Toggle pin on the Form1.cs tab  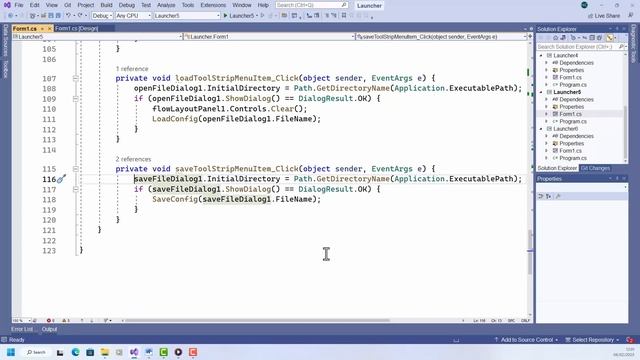pos(42,29)
